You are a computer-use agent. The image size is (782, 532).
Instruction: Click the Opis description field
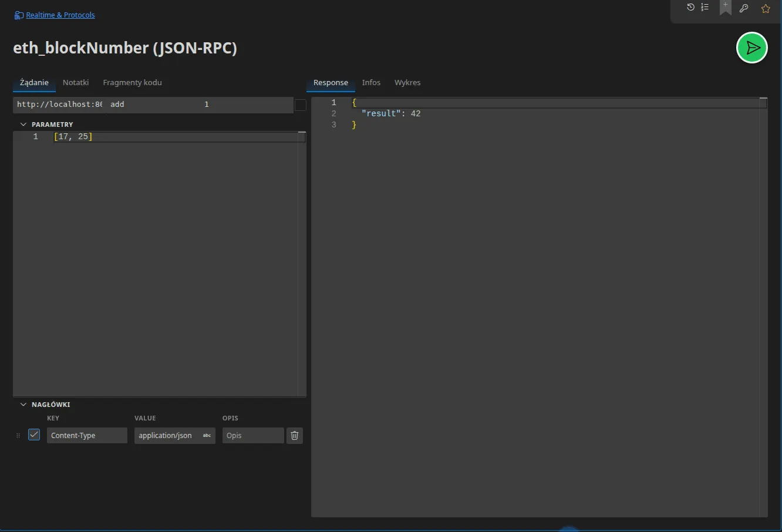pyautogui.click(x=253, y=435)
